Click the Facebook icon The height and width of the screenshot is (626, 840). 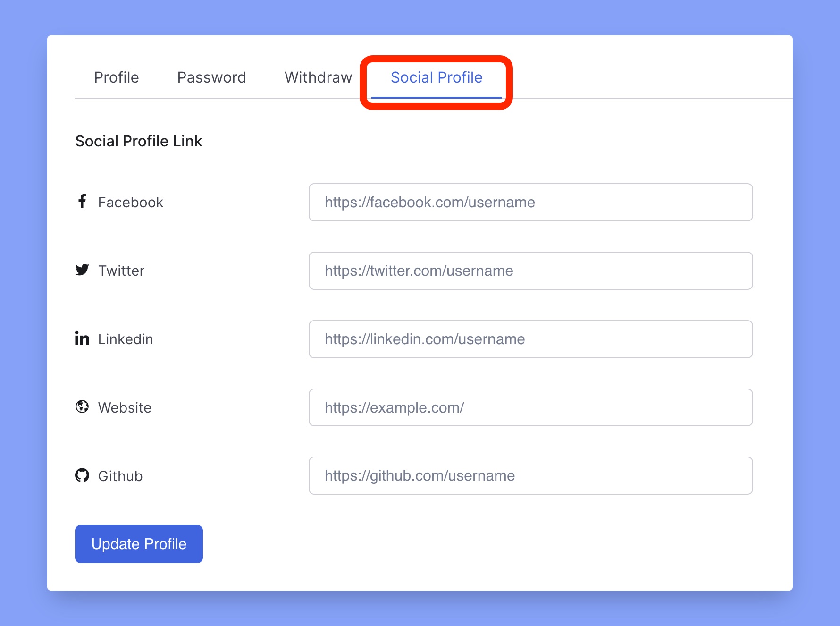[82, 202]
